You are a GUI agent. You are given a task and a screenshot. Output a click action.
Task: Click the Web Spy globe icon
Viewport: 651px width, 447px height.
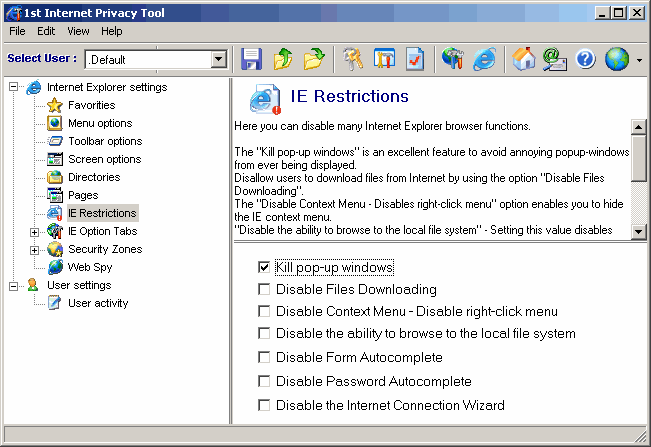(55, 267)
